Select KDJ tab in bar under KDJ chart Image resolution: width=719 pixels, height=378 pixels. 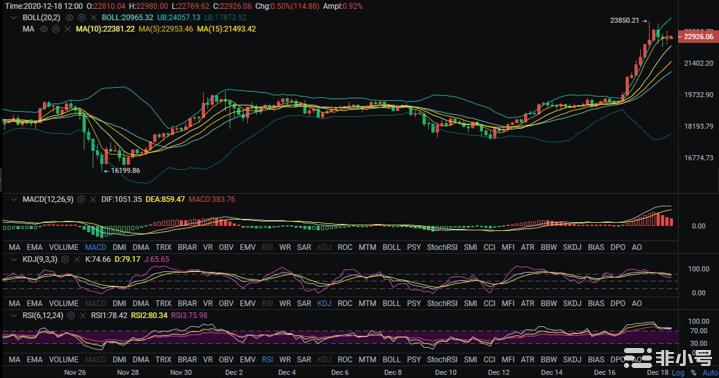click(324, 304)
